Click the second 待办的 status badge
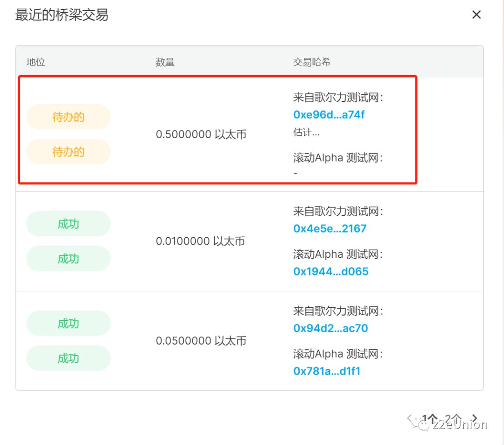 [68, 151]
